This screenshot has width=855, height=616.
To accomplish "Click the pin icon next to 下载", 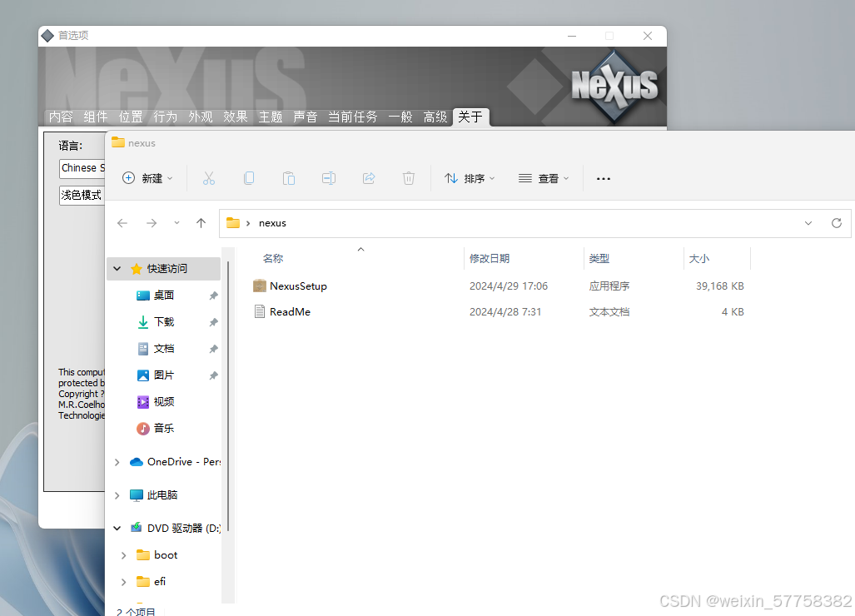I will pyautogui.click(x=213, y=322).
